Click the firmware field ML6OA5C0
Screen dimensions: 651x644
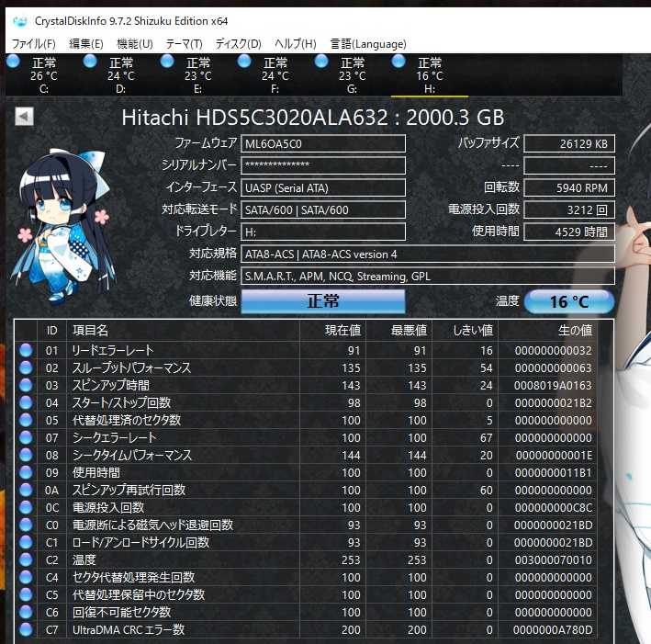tap(322, 143)
